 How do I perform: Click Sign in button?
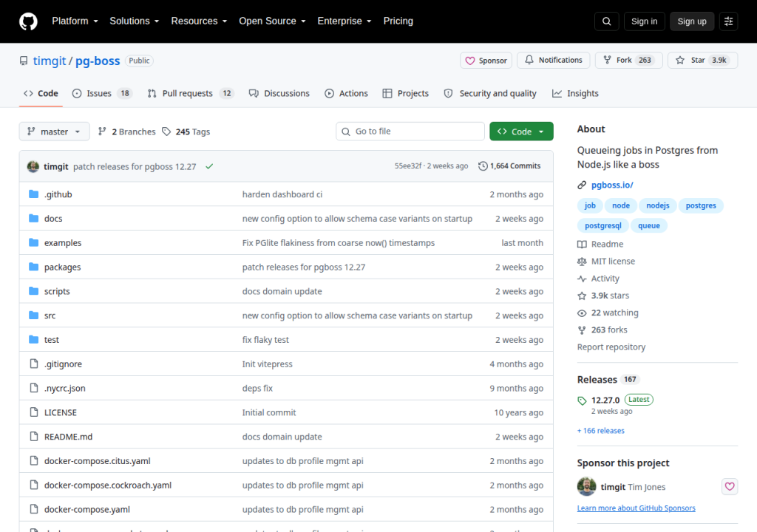[644, 21]
